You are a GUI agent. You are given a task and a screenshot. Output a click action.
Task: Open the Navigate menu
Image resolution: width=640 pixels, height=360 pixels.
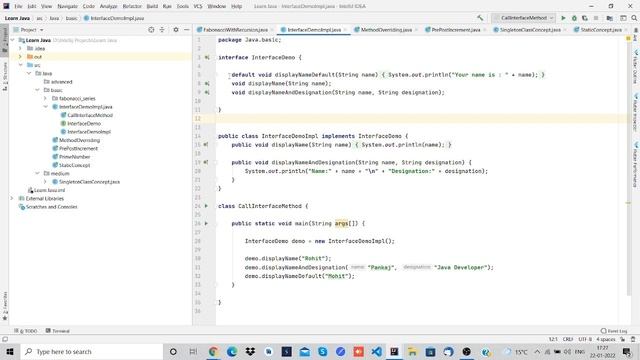[x=67, y=6]
